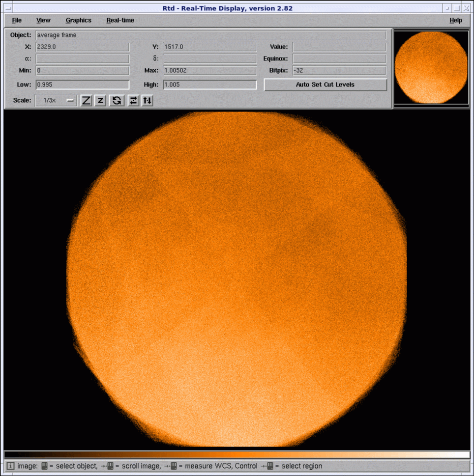Screen dimensions: 474x476
Task: Open the Help menu
Action: pyautogui.click(x=456, y=20)
